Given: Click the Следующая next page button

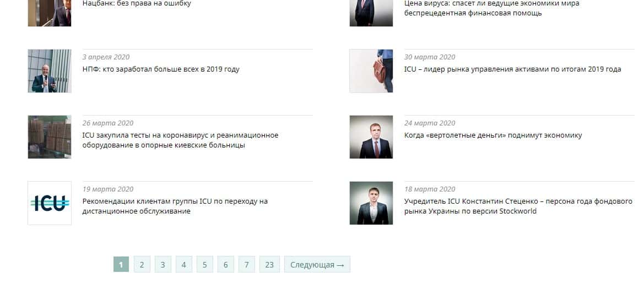Looking at the screenshot, I should point(317,265).
